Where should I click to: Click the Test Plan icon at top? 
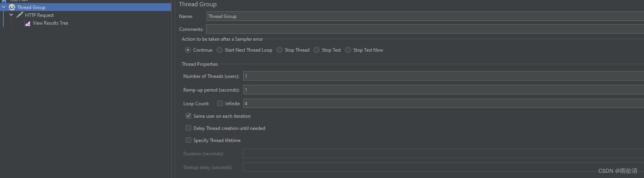click(x=4, y=1)
